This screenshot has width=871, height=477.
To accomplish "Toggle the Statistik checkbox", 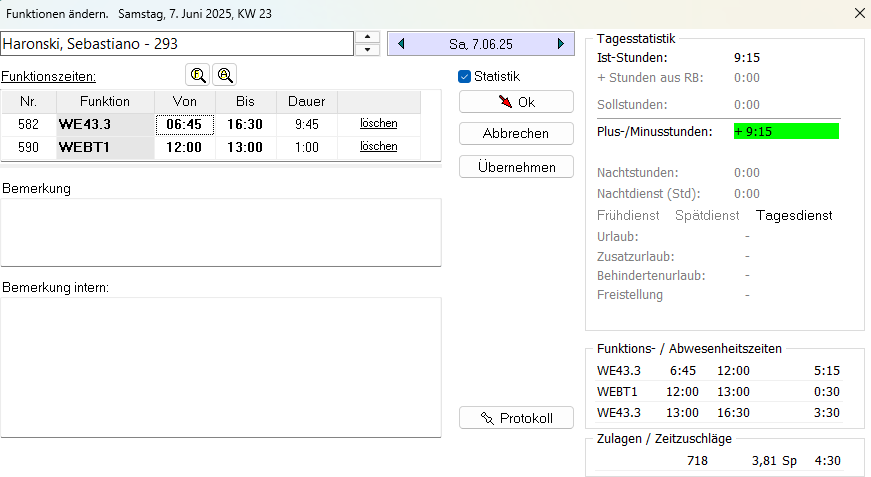I will point(465,76).
